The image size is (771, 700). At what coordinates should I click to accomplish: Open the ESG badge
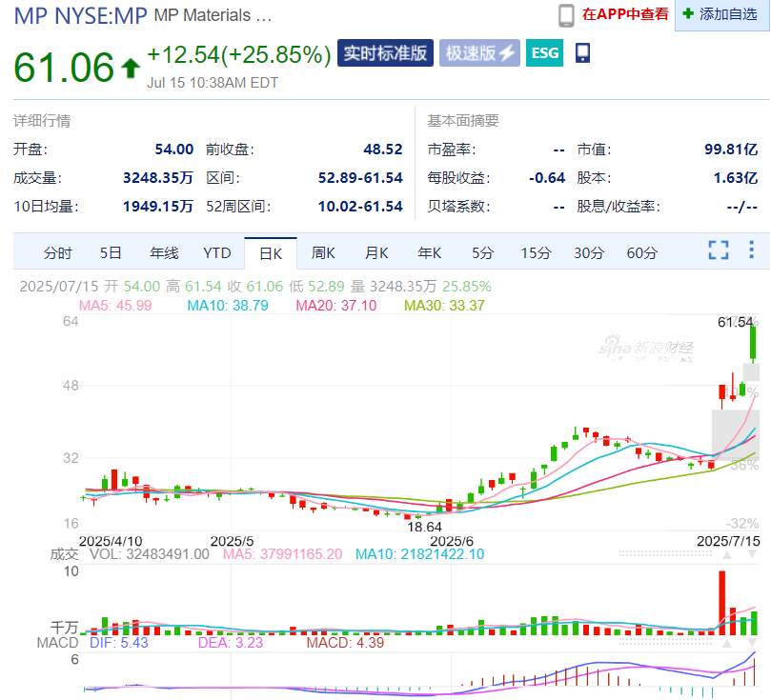(x=544, y=53)
